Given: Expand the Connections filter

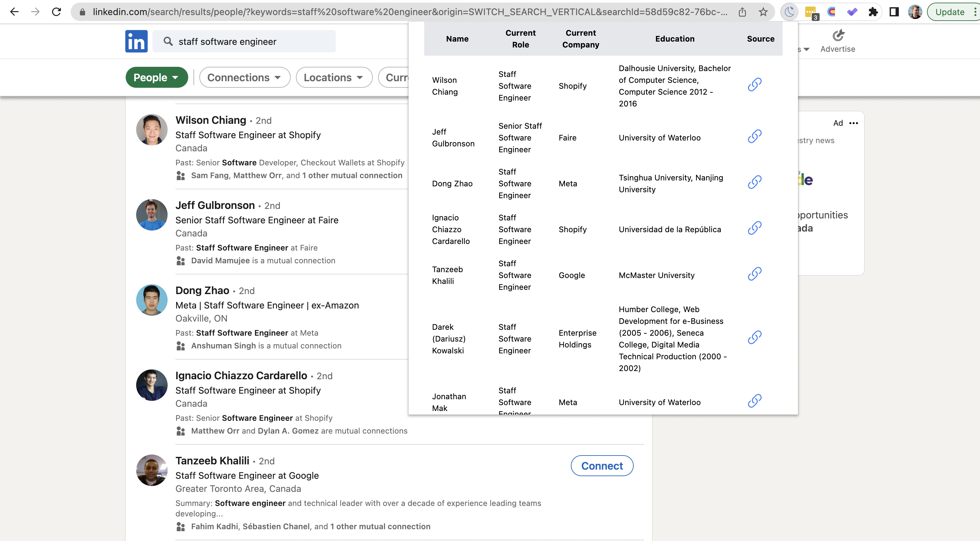Looking at the screenshot, I should (x=245, y=77).
